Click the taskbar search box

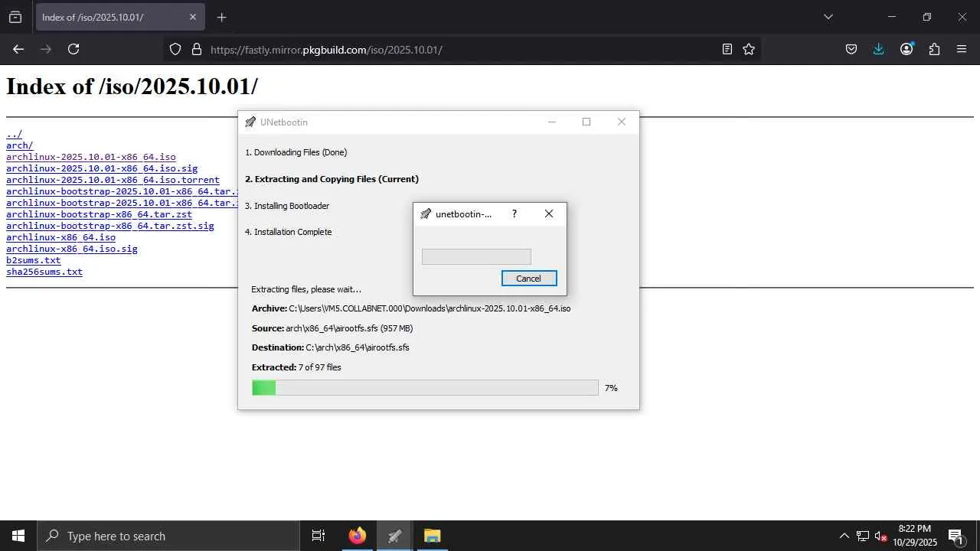(168, 536)
